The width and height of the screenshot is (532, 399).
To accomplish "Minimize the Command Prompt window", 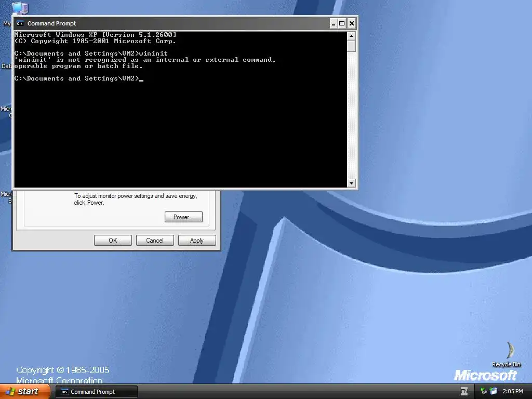I will point(334,23).
